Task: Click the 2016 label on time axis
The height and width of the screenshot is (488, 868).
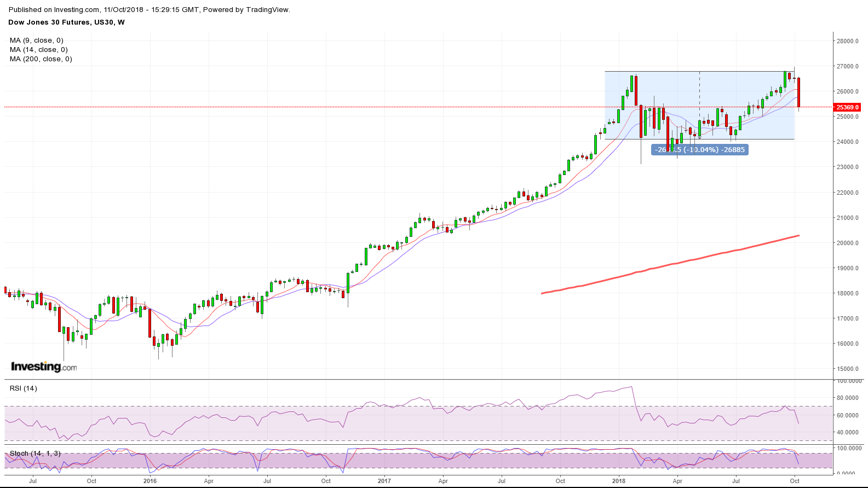Action: 150,481
